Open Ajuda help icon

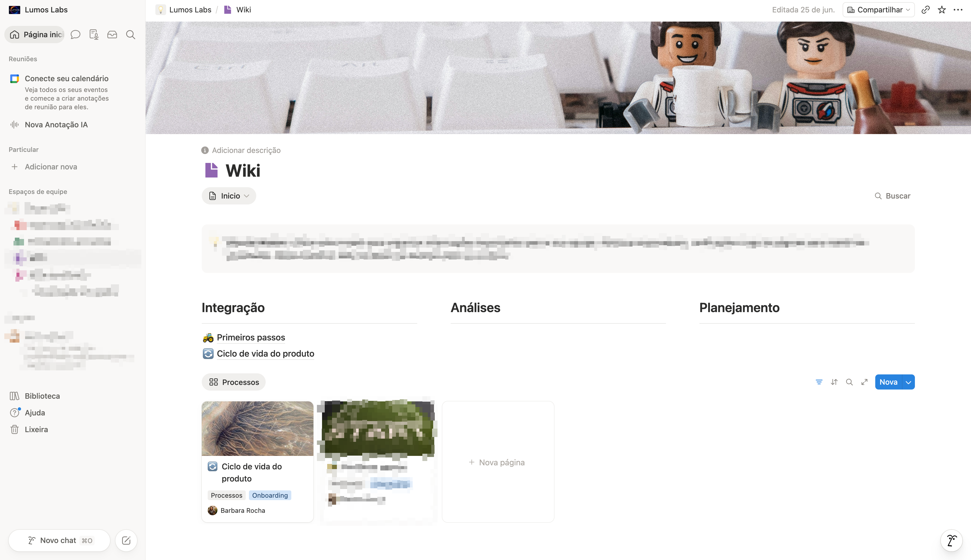(15, 413)
